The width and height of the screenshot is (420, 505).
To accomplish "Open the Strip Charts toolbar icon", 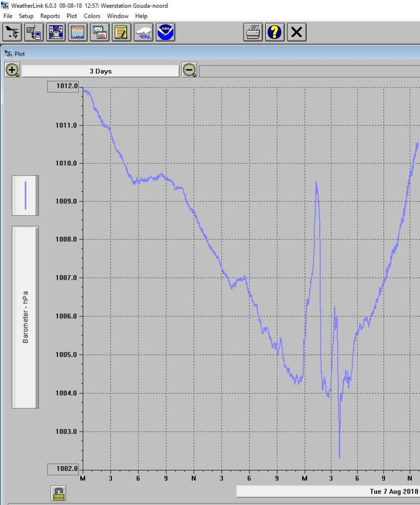I will [x=100, y=33].
